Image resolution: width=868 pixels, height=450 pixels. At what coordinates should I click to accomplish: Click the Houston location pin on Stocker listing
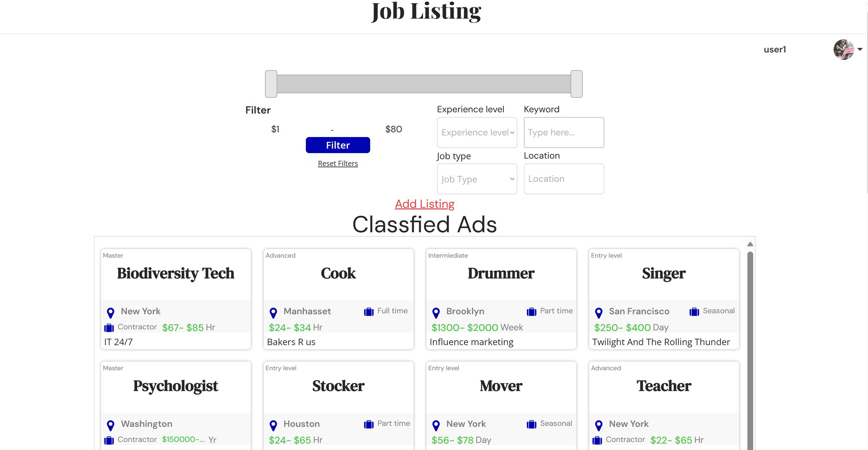click(x=274, y=425)
